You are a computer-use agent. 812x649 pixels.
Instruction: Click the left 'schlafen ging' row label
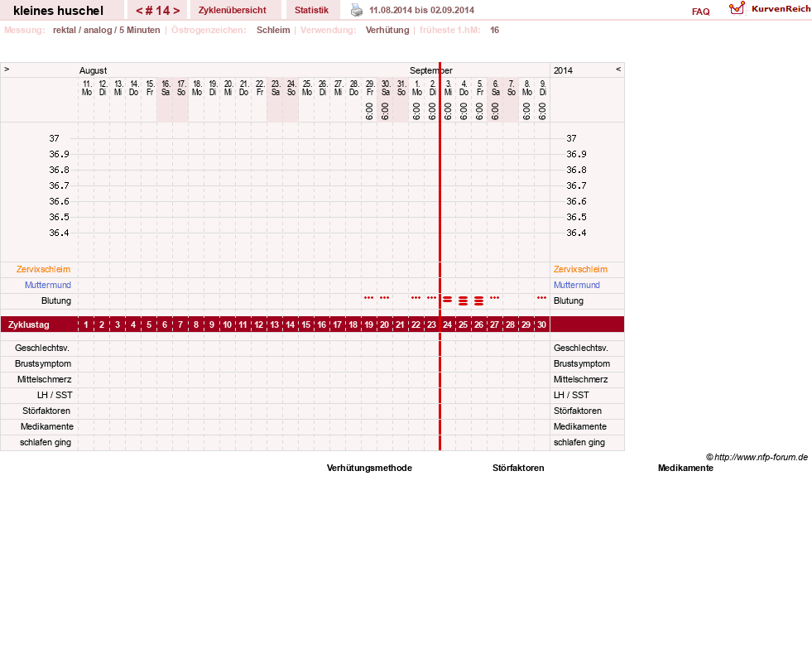point(45,442)
